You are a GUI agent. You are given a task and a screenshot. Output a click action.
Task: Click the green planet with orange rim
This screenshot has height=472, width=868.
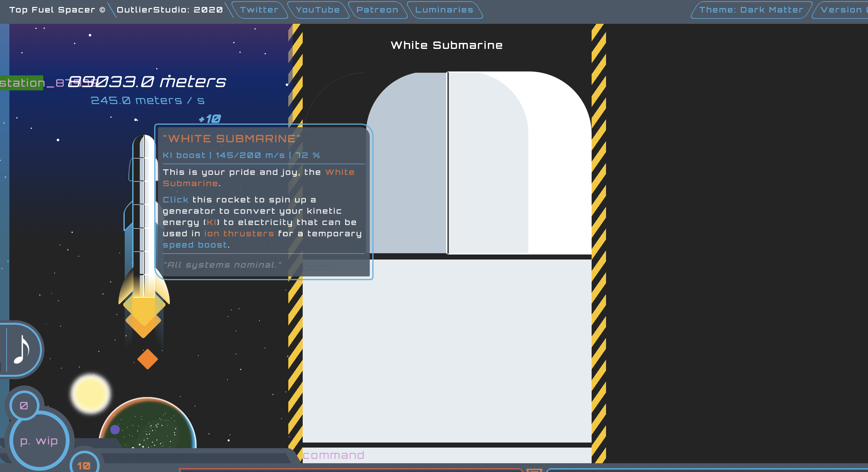pos(148,423)
